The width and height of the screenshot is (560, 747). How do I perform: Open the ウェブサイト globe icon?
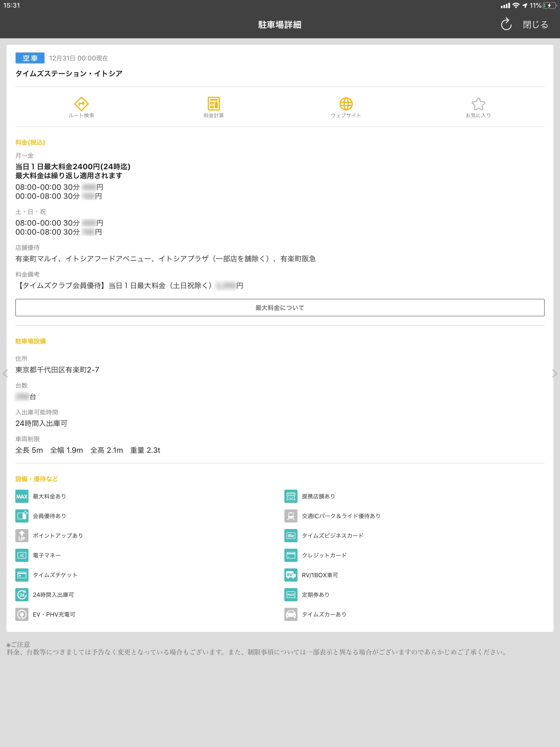coord(346,105)
